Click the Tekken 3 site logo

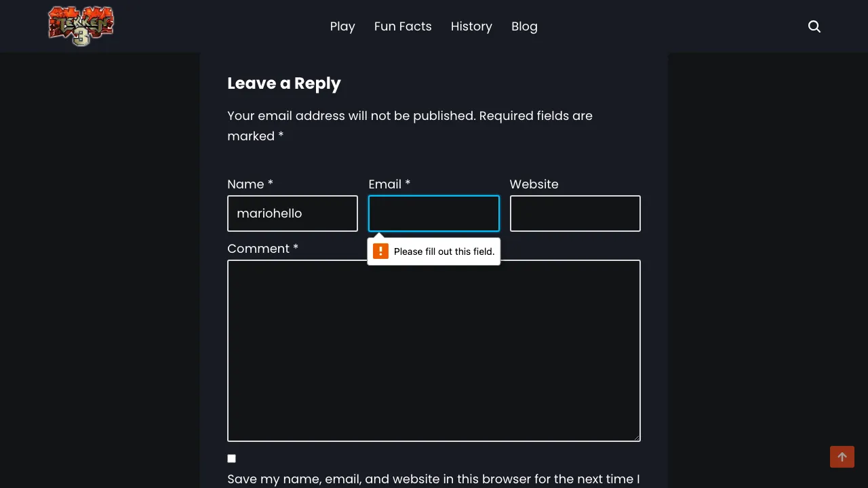coord(81,26)
